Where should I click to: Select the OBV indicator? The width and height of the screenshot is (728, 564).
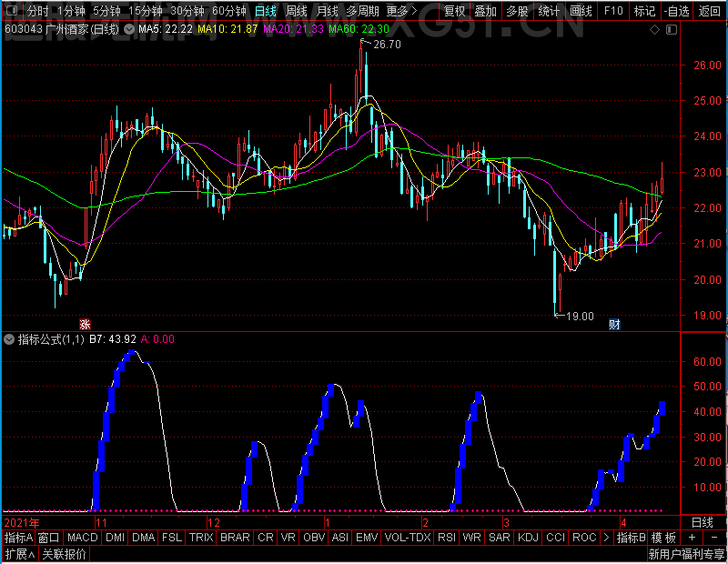pos(314,538)
